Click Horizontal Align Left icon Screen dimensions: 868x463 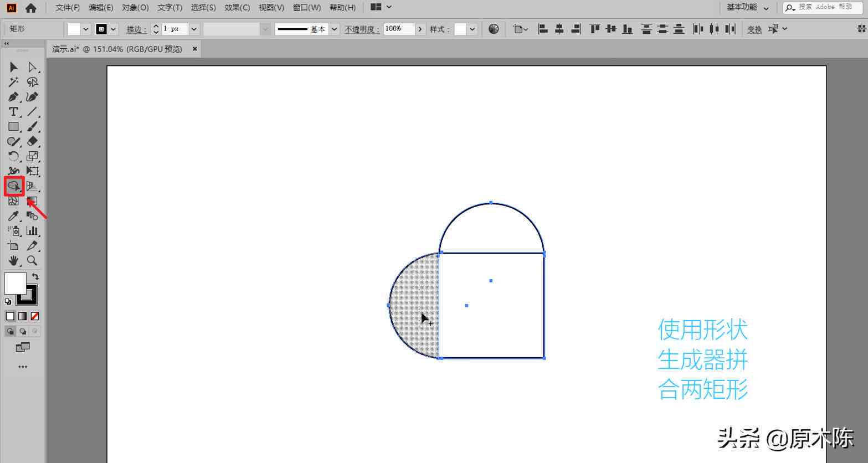[x=543, y=29]
